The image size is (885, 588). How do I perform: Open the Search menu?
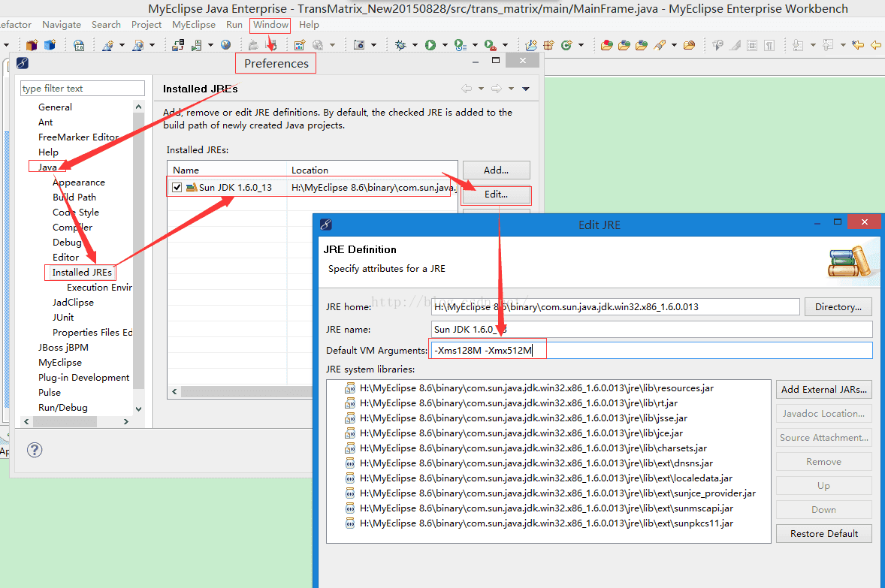pyautogui.click(x=106, y=25)
